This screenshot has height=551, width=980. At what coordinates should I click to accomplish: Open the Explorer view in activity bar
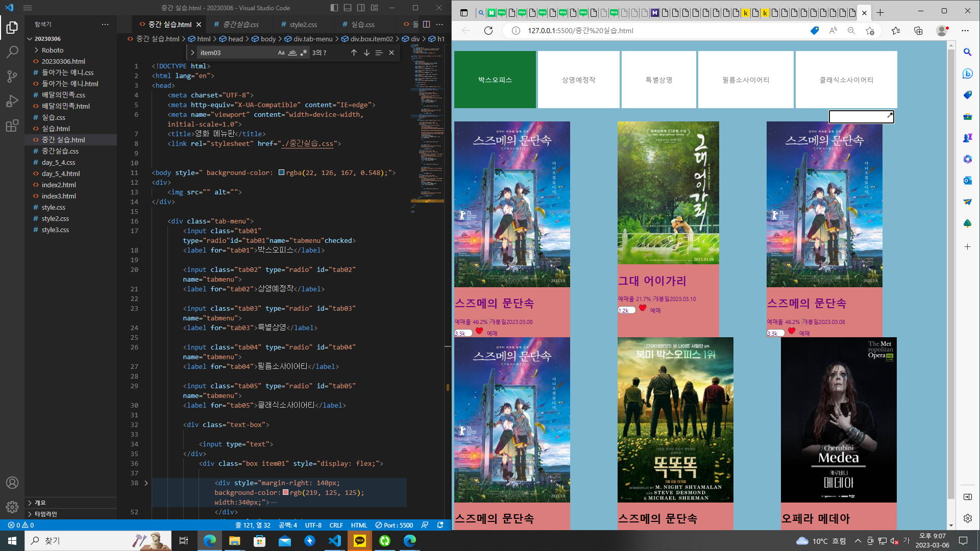[12, 28]
